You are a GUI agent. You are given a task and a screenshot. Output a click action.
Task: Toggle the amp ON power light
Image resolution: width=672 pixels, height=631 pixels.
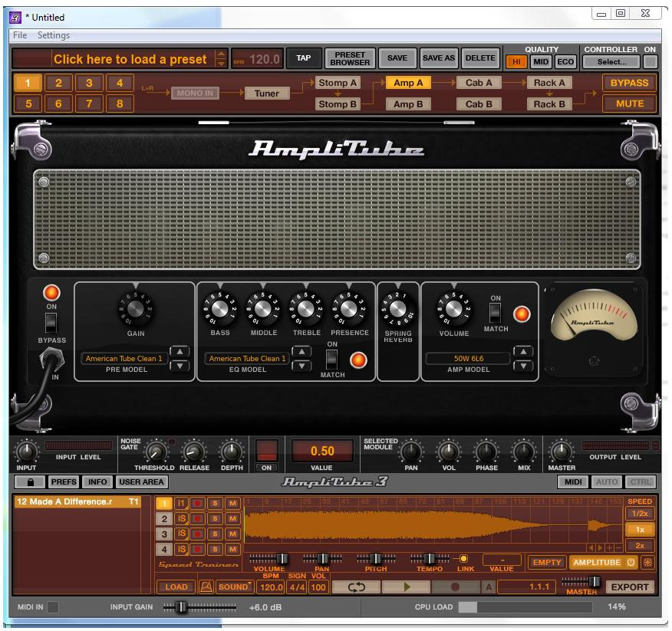(51, 293)
